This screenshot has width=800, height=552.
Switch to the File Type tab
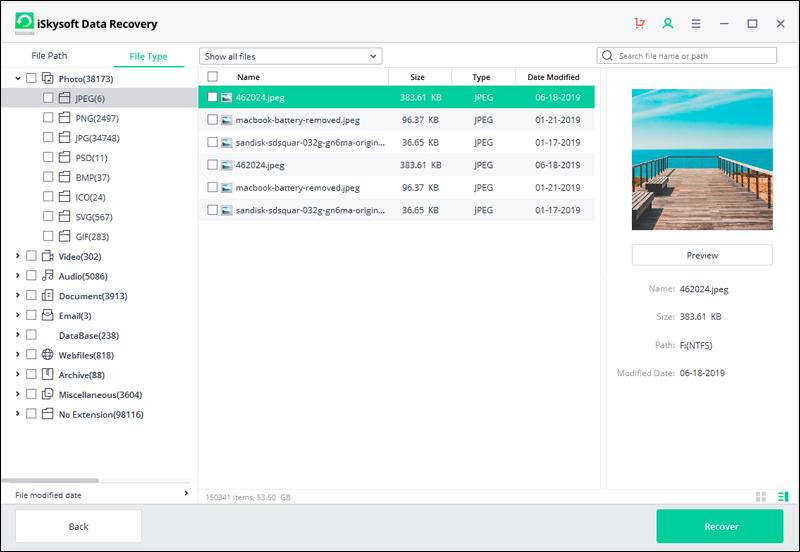148,56
